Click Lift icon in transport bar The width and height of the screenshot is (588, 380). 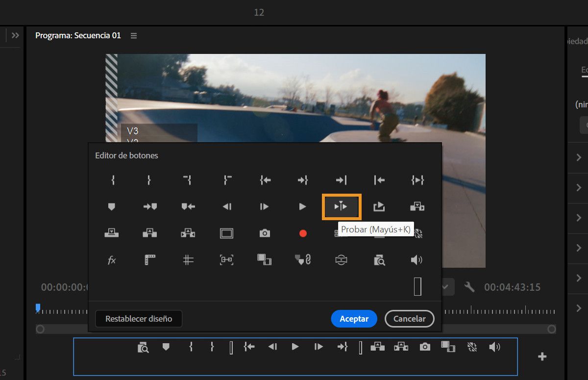click(x=378, y=347)
